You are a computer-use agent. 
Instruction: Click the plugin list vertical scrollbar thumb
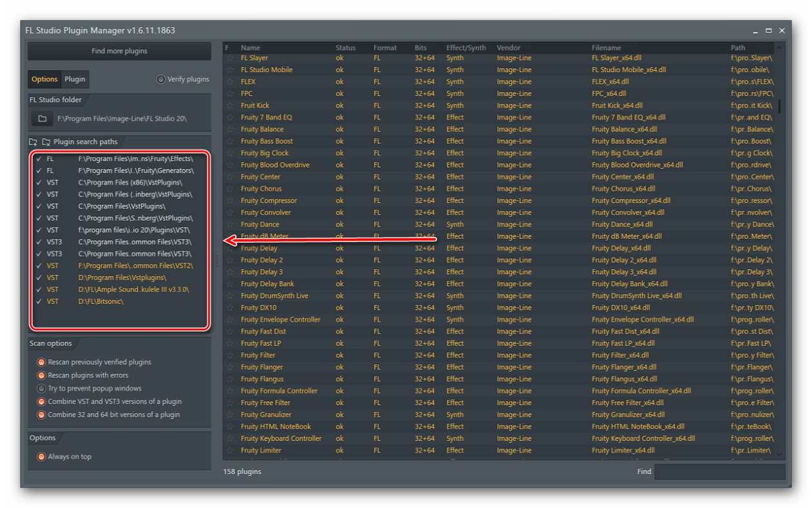point(780,106)
